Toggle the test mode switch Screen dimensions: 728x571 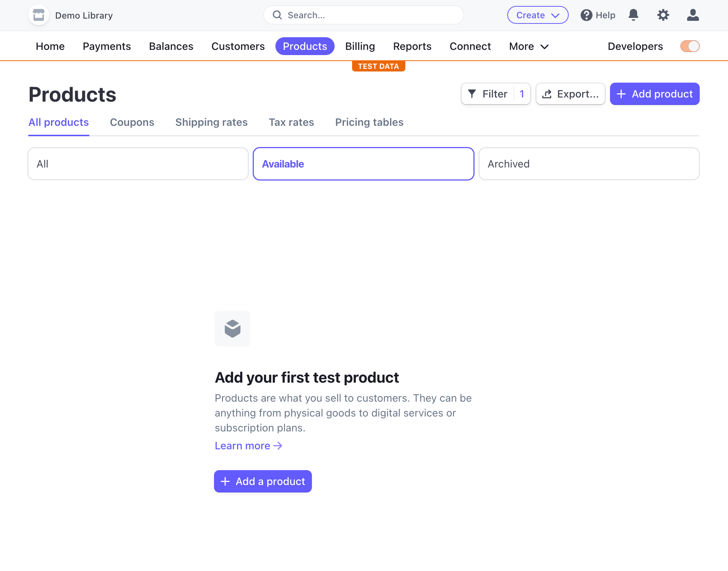[x=690, y=46]
